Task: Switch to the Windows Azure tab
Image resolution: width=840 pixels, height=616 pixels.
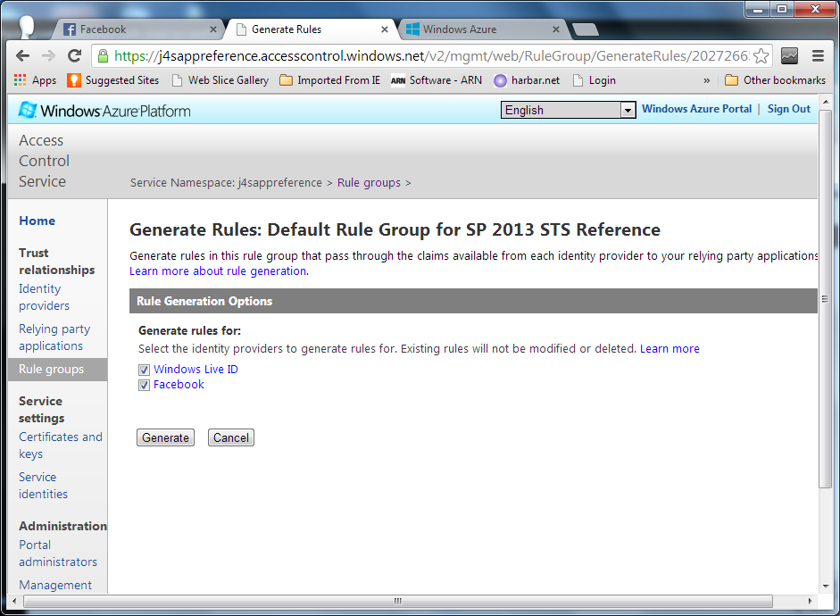Action: click(x=482, y=29)
